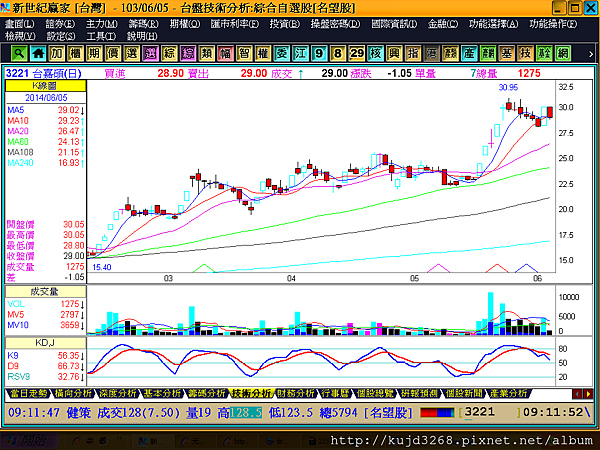Screen dimensions: 600x450
Task: Click the cyan 核 toolbar icon
Action: coord(375,53)
